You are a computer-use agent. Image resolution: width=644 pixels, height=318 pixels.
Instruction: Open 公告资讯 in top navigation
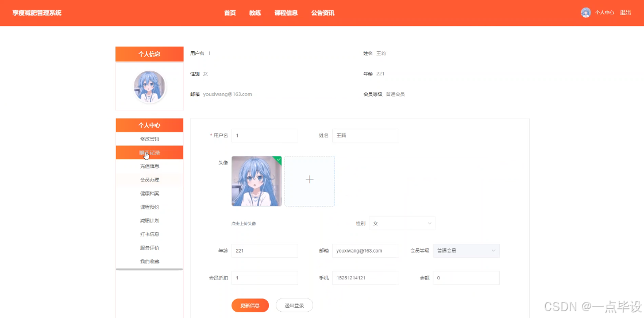click(323, 13)
